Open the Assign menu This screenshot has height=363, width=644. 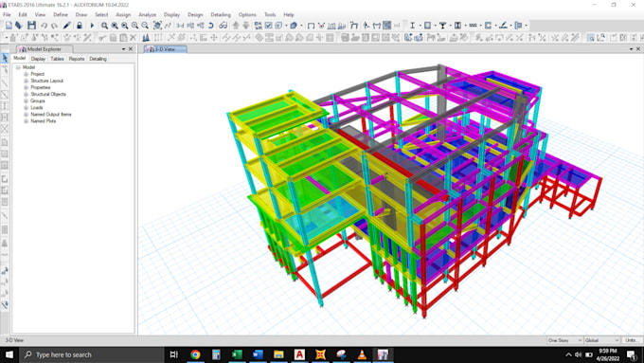123,15
